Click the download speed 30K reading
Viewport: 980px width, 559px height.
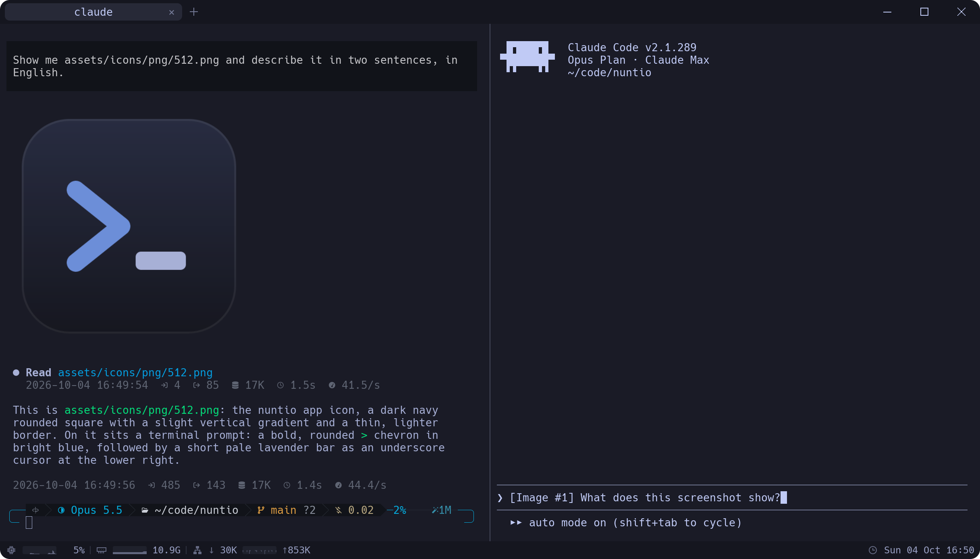pos(228,550)
